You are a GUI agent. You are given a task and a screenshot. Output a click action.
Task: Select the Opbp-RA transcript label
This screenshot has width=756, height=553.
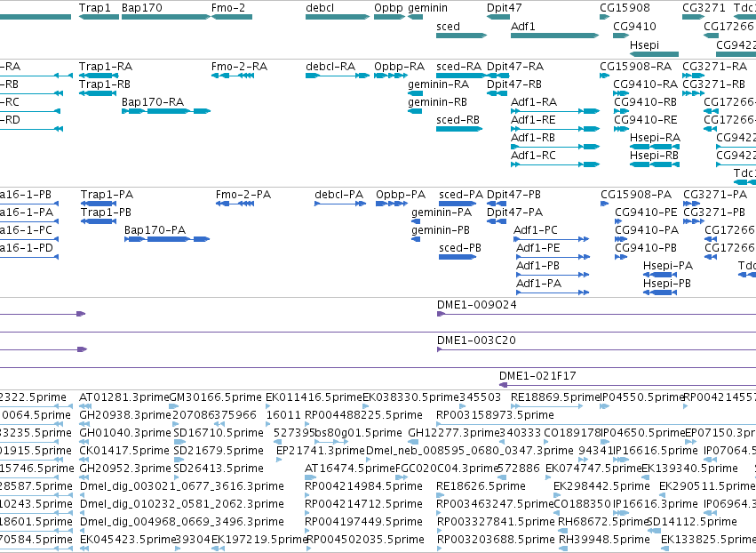click(399, 67)
